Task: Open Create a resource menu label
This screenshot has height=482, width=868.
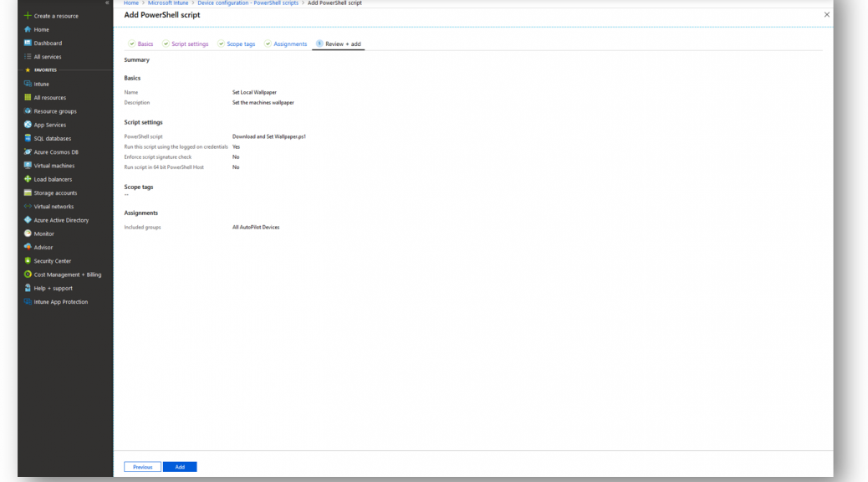Action: pos(56,16)
